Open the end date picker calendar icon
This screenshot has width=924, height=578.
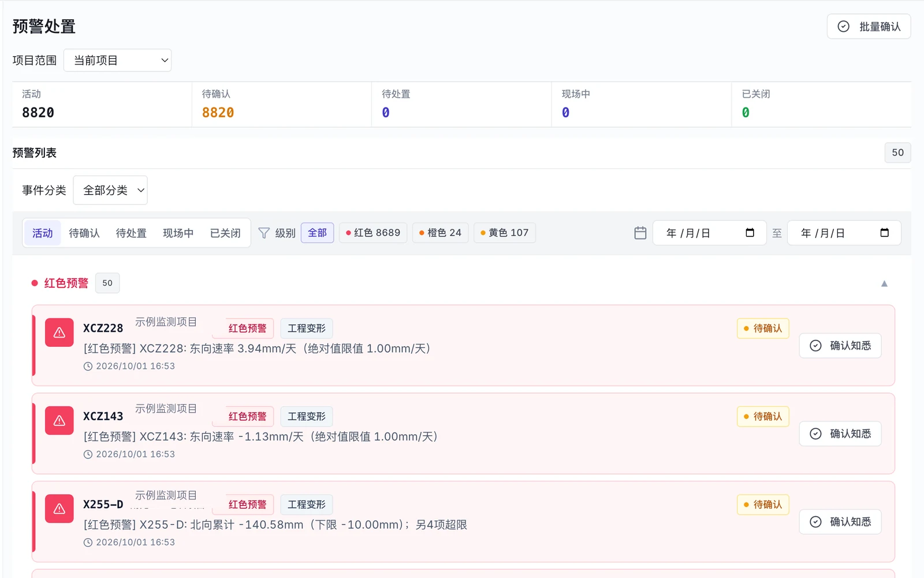884,232
